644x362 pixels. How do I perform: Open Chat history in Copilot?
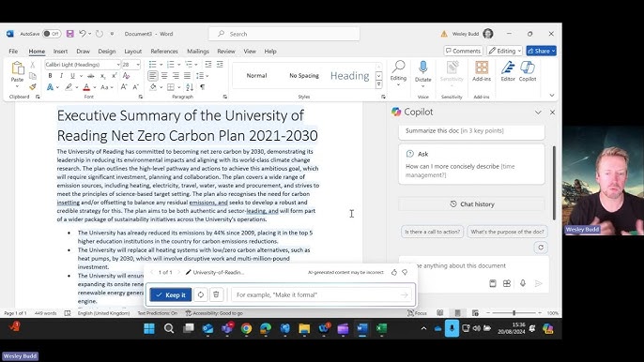[472, 204]
